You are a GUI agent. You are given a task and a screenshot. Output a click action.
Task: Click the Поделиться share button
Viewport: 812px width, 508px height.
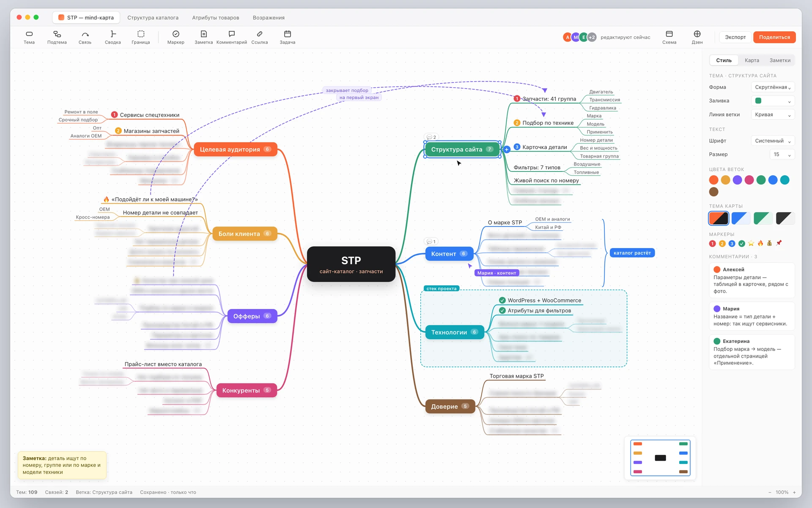[774, 37]
